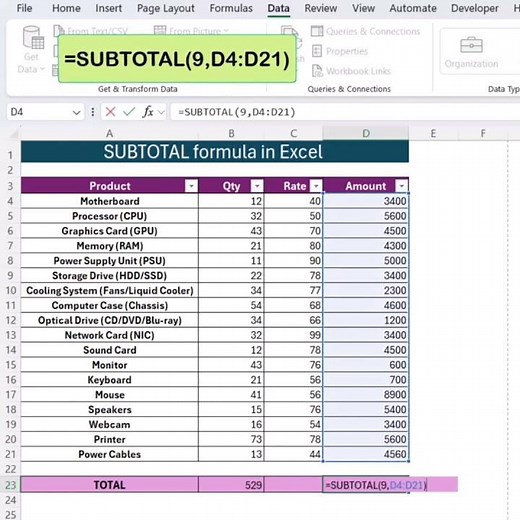Open formula bar options three-dot handle
Screen dimensions: 520x520
[x=93, y=112]
